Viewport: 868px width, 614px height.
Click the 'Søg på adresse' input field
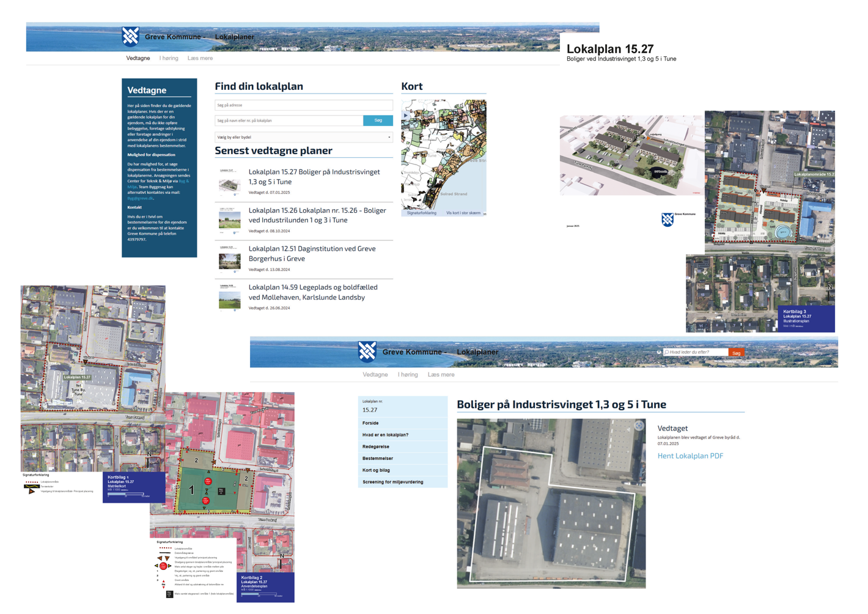303,105
